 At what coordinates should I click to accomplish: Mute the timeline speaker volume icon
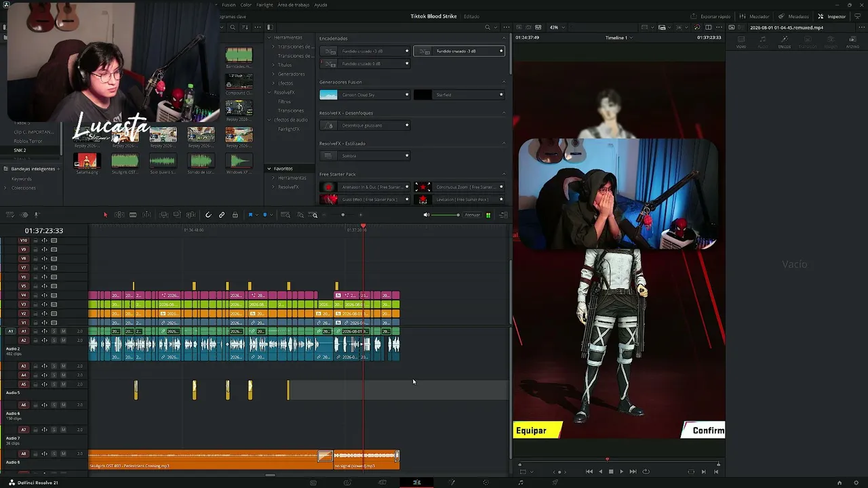(x=427, y=215)
